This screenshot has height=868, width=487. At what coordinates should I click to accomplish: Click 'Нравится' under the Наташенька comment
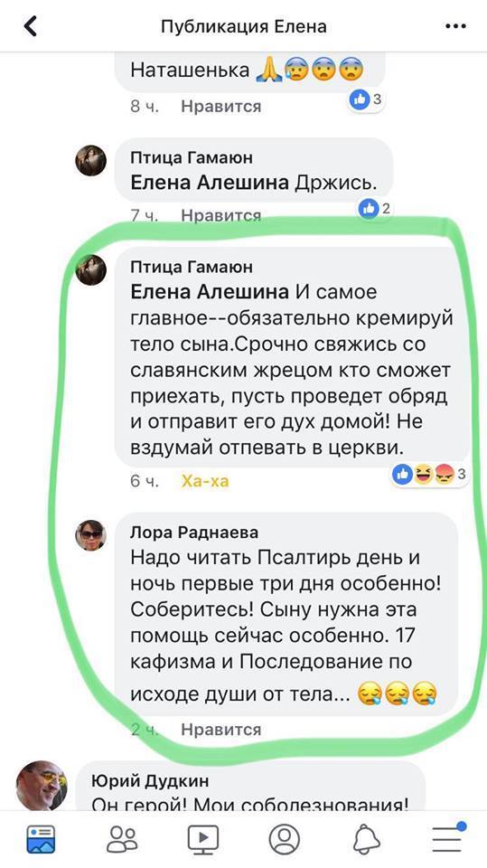(x=220, y=106)
